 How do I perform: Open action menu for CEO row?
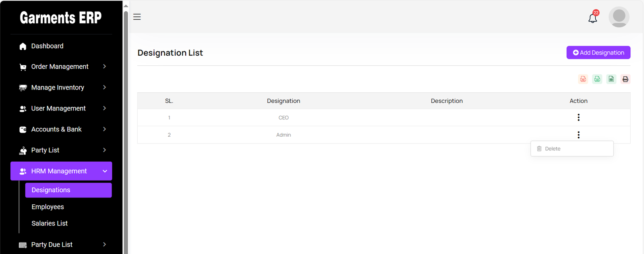(x=578, y=117)
